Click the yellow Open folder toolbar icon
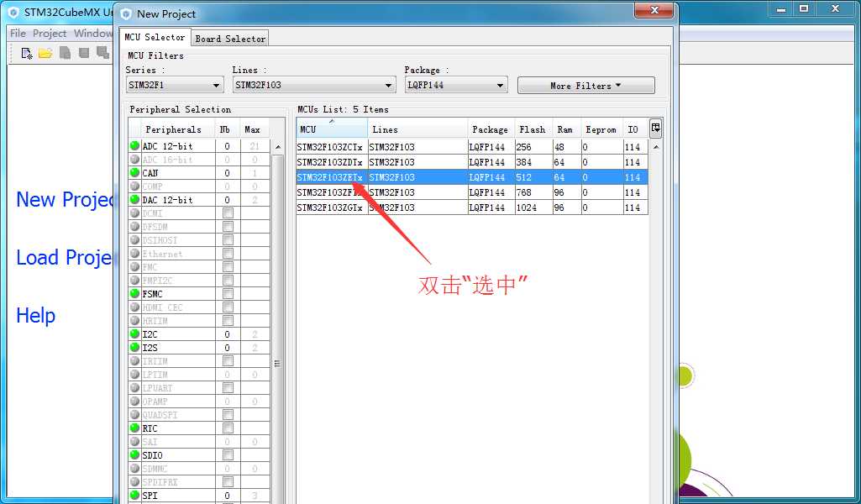The image size is (861, 504). pos(45,53)
